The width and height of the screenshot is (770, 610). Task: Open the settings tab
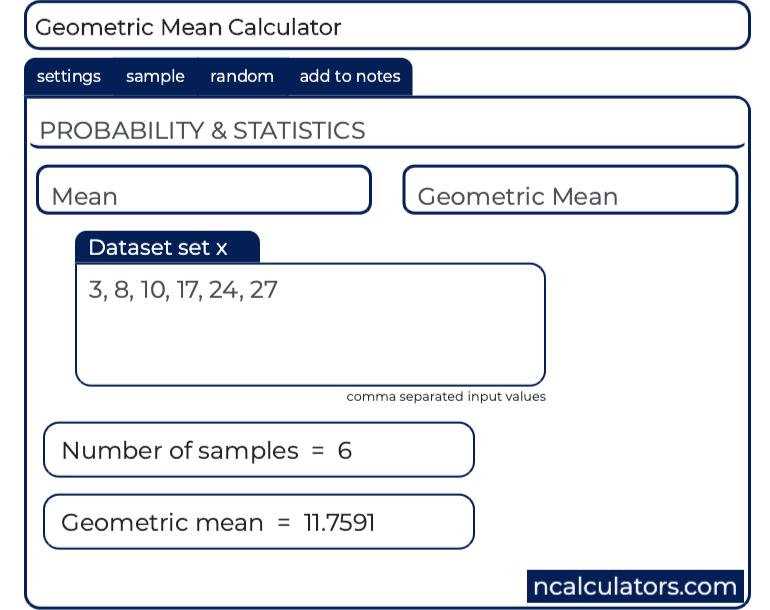coord(69,77)
